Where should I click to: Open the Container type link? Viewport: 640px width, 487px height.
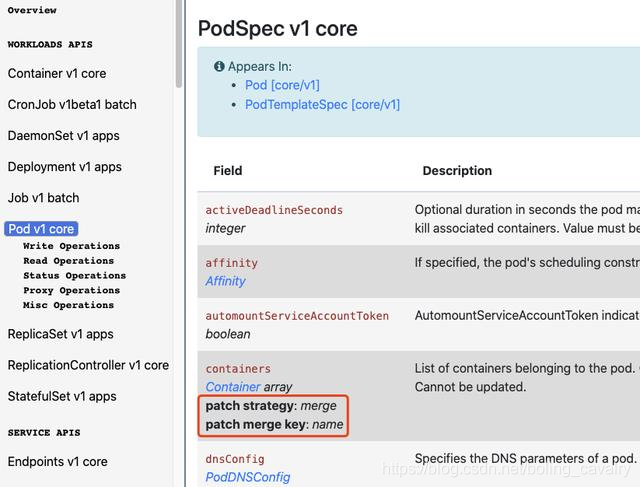pyautogui.click(x=233, y=387)
